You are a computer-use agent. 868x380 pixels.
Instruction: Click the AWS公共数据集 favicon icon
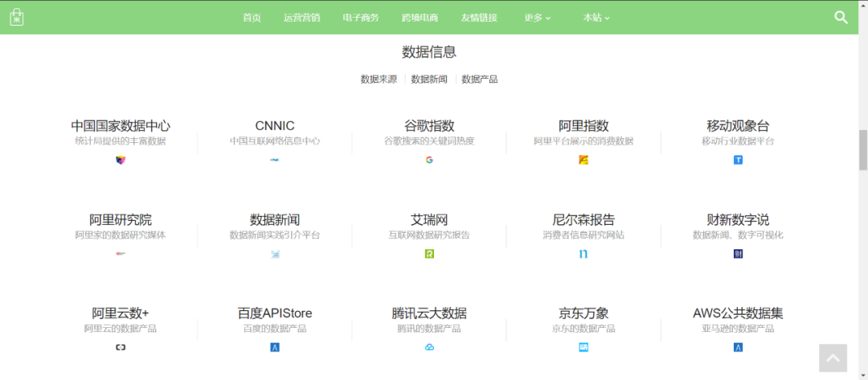[738, 347]
